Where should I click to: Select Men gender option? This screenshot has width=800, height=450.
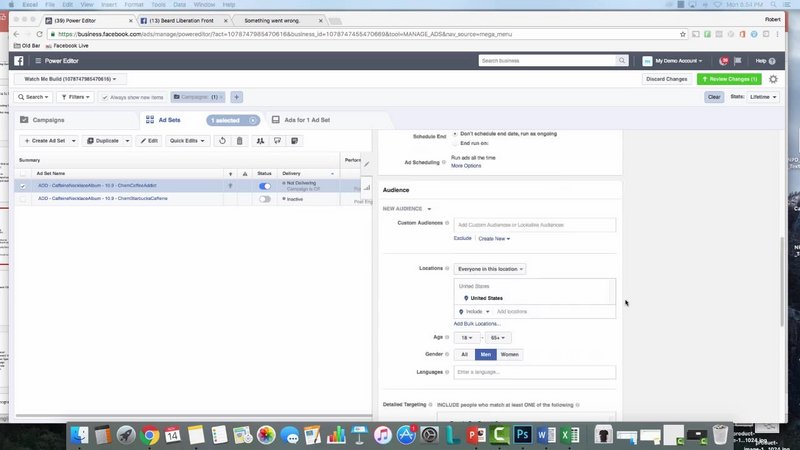click(485, 355)
